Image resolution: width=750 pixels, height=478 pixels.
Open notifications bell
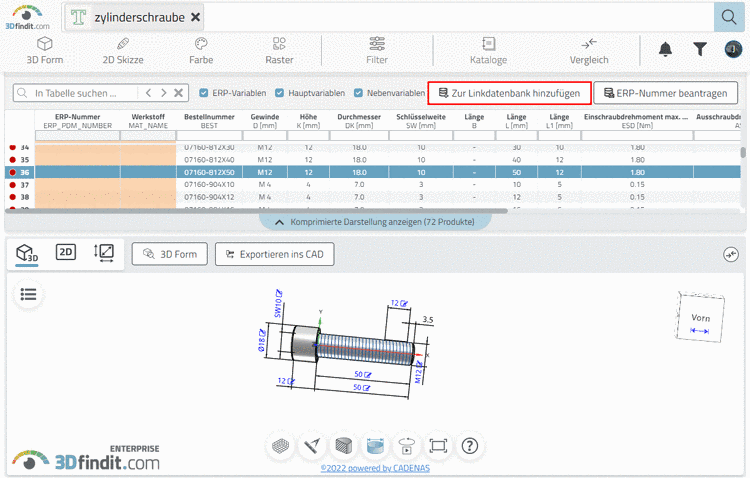tap(665, 49)
